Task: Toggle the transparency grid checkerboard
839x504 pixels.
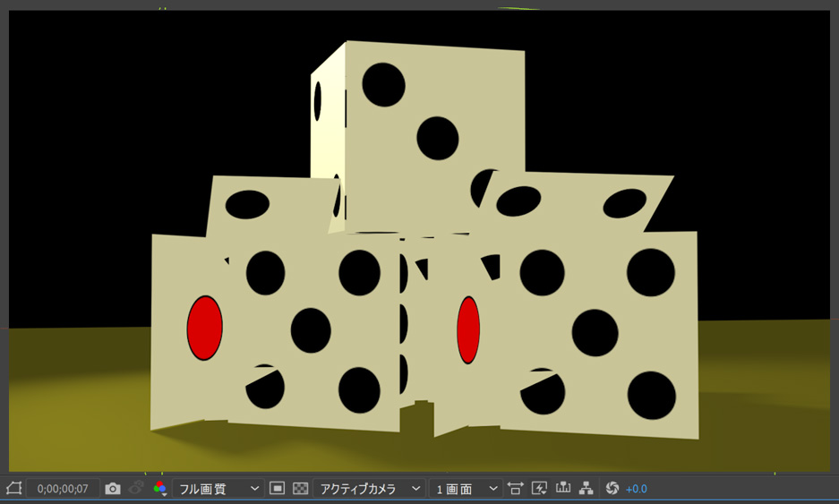Action: [x=301, y=488]
